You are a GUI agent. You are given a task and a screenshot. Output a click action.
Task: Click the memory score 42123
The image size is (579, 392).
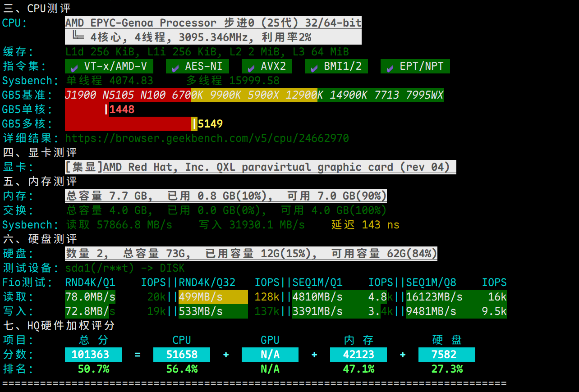[x=358, y=355]
